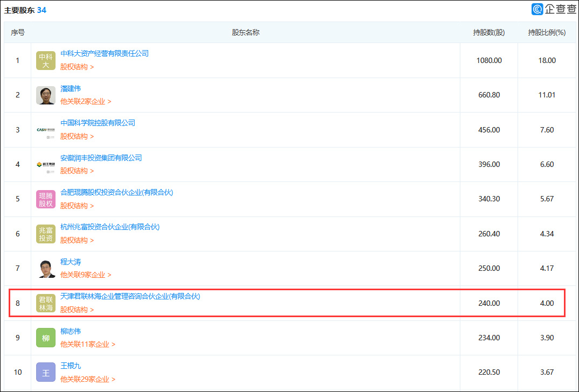Open shareholder 柳志伟's profile link
579x392 pixels.
tap(71, 331)
